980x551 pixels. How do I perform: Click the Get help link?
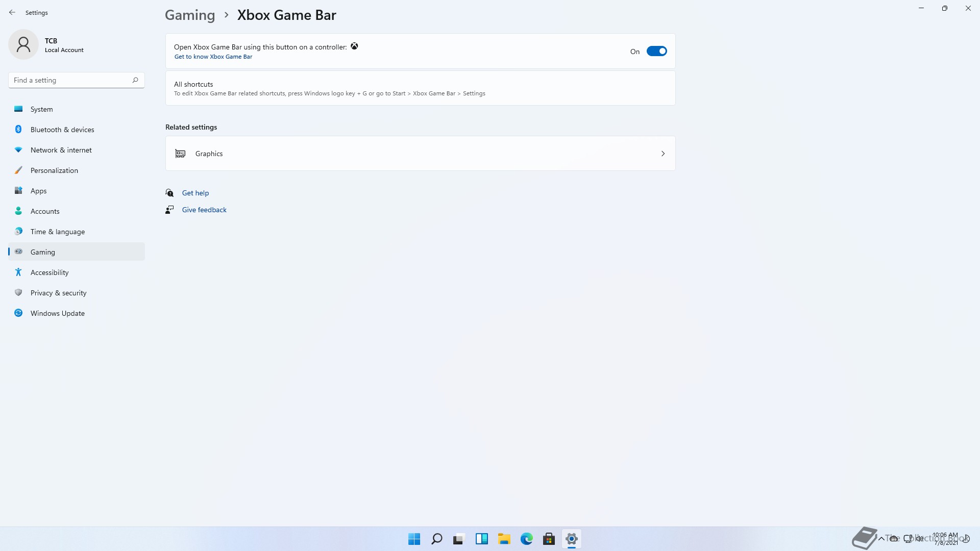point(195,193)
